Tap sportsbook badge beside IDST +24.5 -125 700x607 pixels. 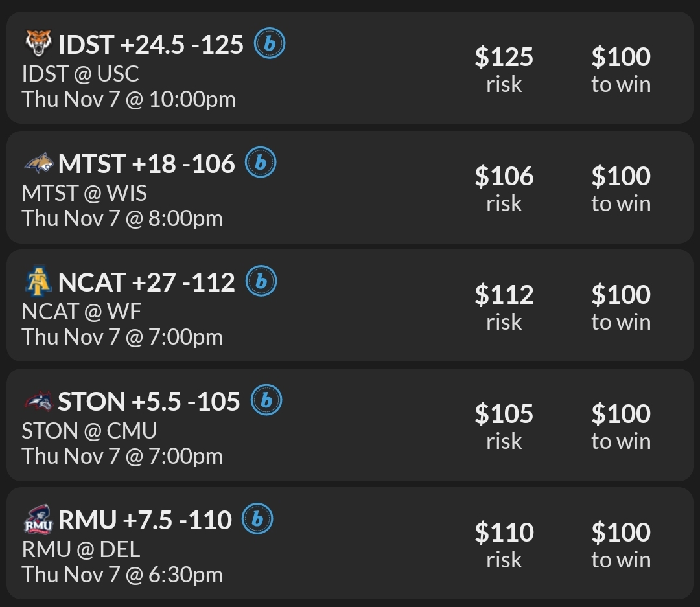[269, 44]
